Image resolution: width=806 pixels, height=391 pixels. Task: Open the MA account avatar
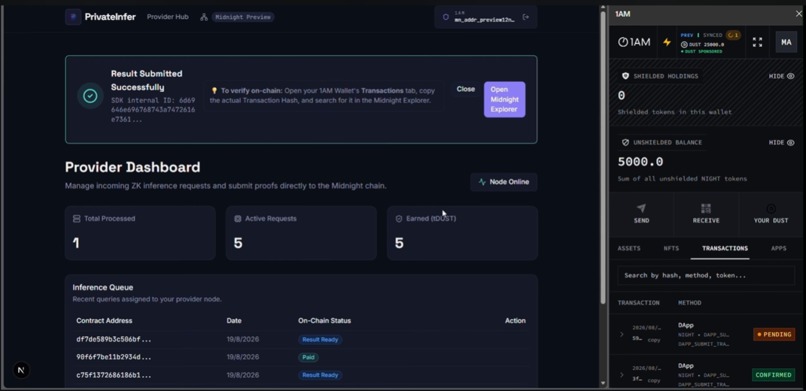coord(786,42)
